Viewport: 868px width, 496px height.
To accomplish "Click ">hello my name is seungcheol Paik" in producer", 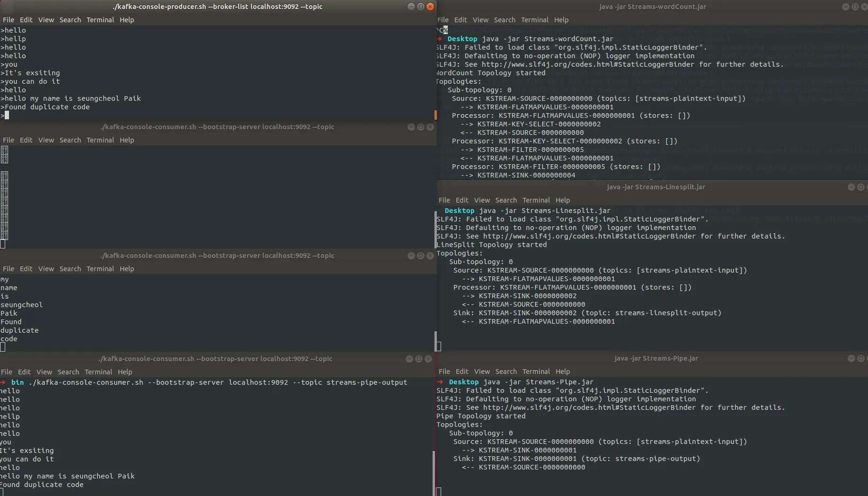I will tap(71, 98).
